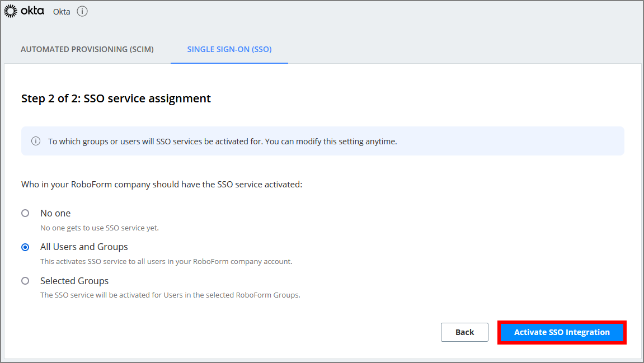Viewport: 644px width, 363px height.
Task: Click the Back button
Action: pyautogui.click(x=464, y=332)
